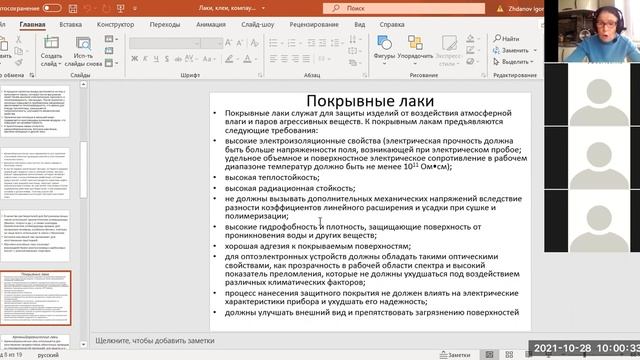Click the Clear All Formatting icon
The width and height of the screenshot is (640, 360).
[254, 43]
